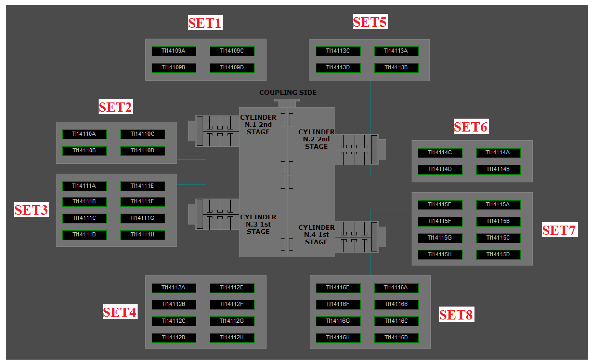Select the TI14109A temperature indicator
The image size is (594, 364).
point(174,51)
